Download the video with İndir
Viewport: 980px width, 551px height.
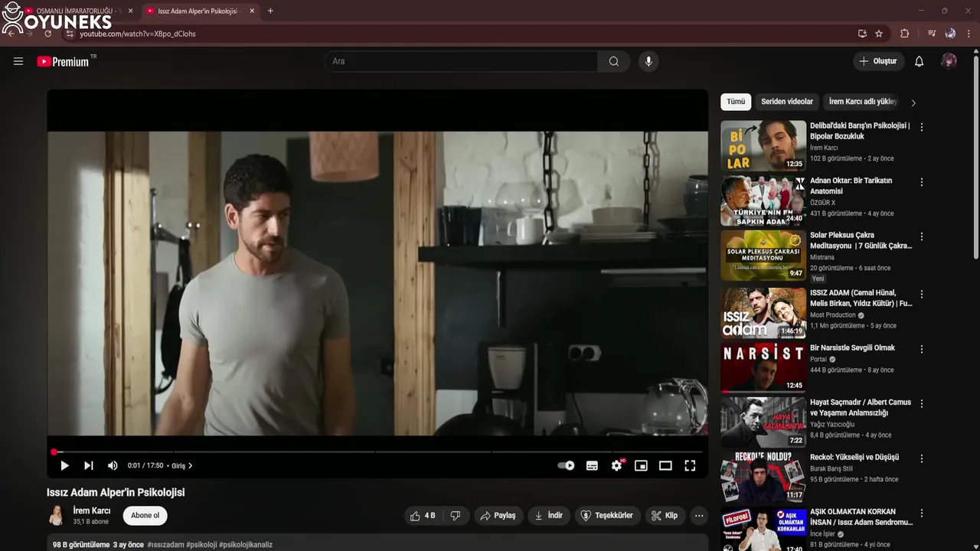(x=549, y=516)
